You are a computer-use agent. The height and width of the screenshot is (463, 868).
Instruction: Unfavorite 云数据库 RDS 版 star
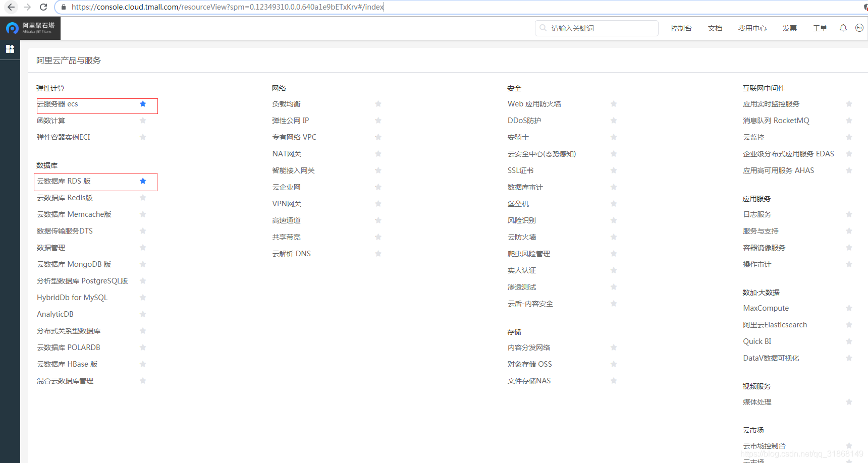tap(143, 181)
